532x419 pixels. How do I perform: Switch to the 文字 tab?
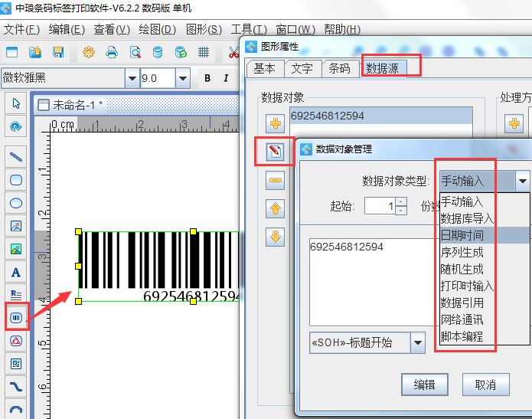pos(302,69)
